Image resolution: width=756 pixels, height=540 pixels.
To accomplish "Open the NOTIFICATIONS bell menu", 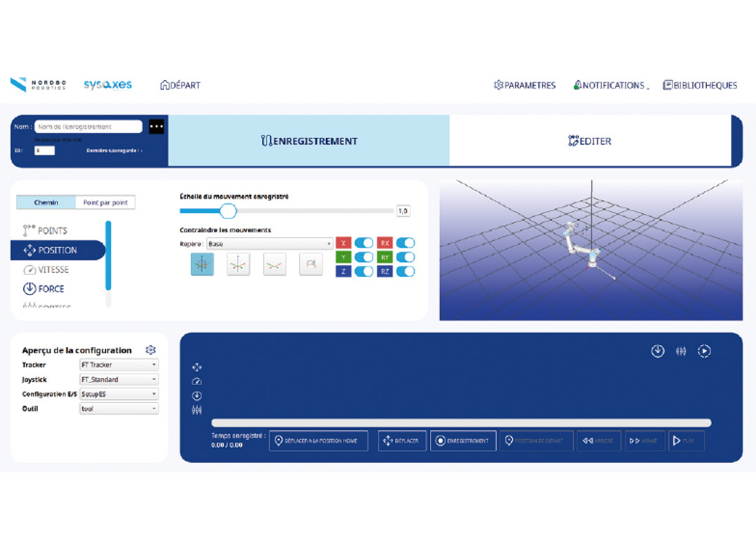I will point(609,85).
